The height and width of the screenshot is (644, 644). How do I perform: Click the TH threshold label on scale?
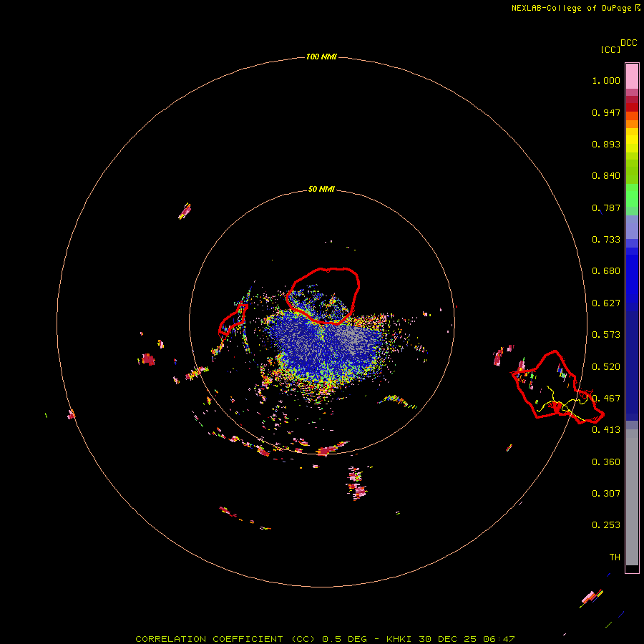coord(615,557)
